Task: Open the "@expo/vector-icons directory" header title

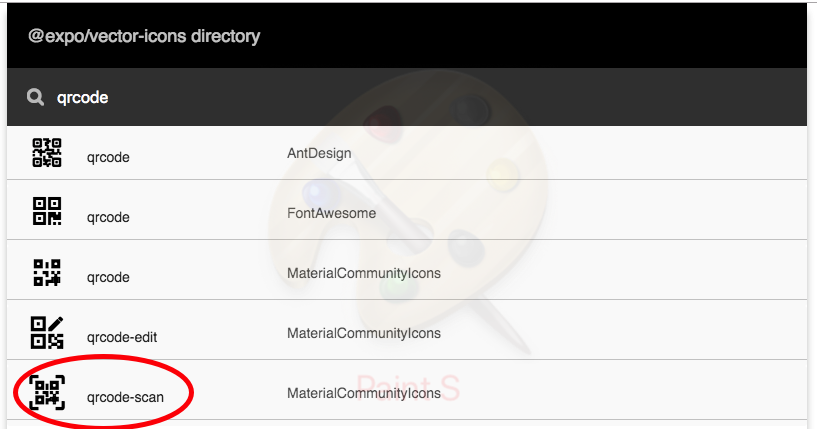Action: 144,37
